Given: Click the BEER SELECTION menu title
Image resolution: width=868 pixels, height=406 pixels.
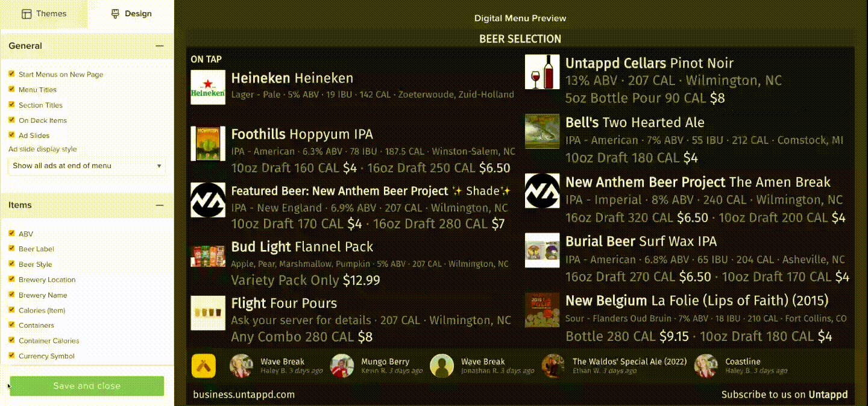Looking at the screenshot, I should click(520, 39).
